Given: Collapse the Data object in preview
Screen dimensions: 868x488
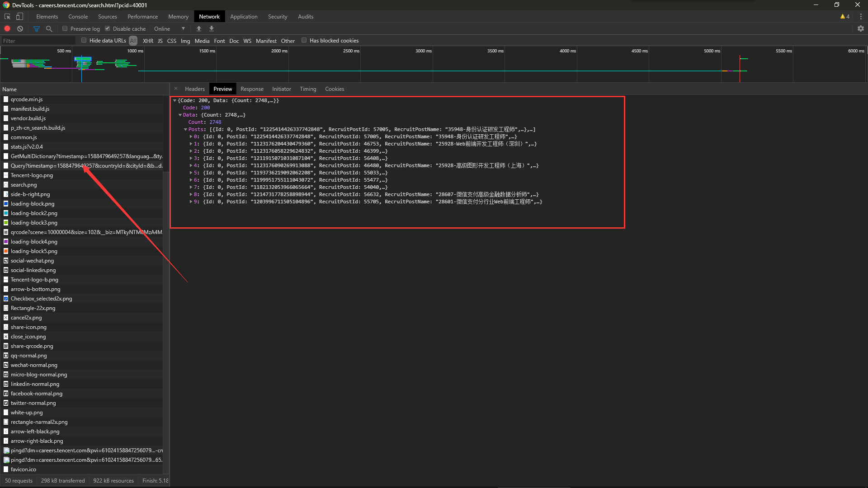Looking at the screenshot, I should tap(180, 115).
